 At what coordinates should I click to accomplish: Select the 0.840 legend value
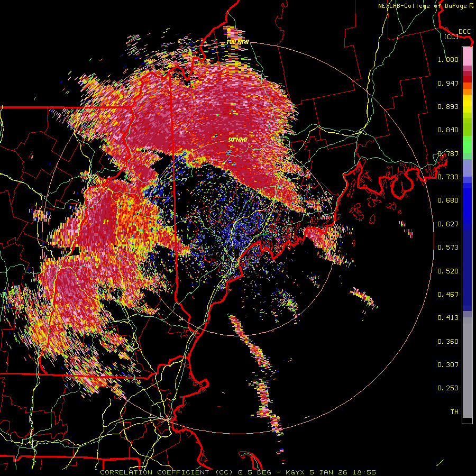(448, 130)
